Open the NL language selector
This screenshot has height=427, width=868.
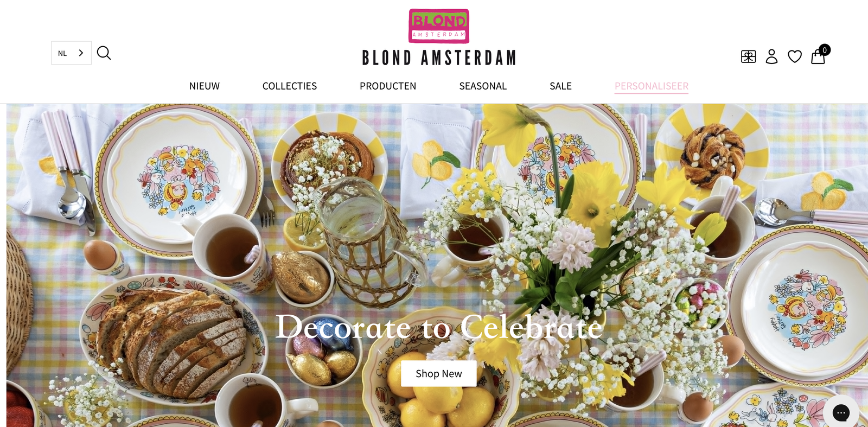click(72, 53)
